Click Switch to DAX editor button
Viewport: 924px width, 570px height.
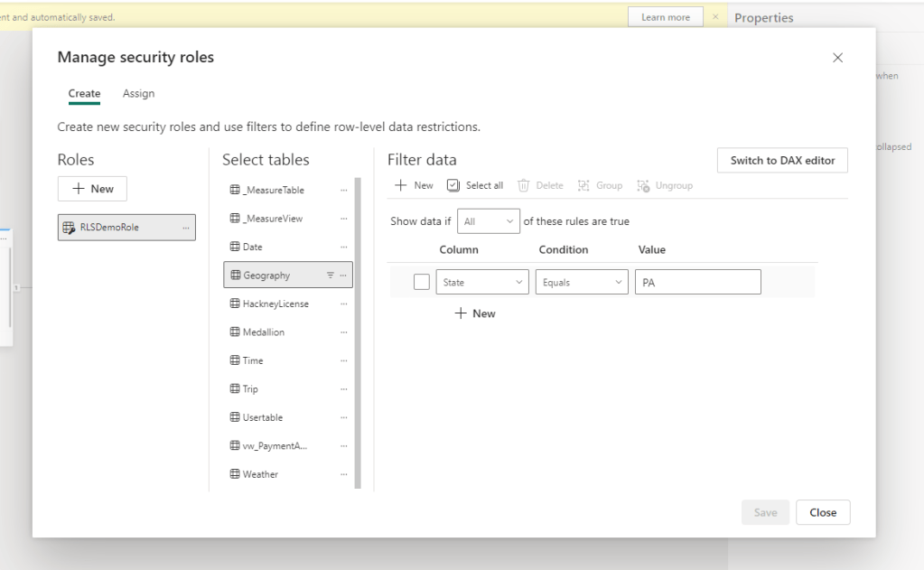[782, 160]
